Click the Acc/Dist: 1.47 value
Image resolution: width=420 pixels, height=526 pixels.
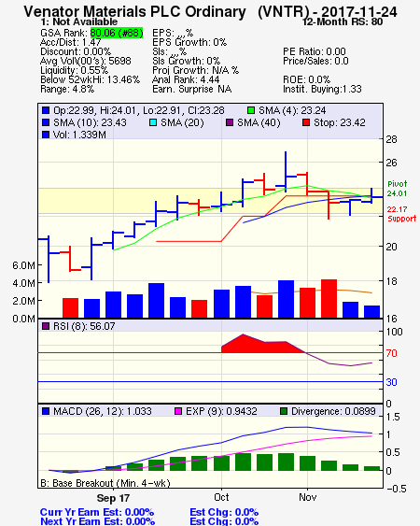[x=70, y=42]
